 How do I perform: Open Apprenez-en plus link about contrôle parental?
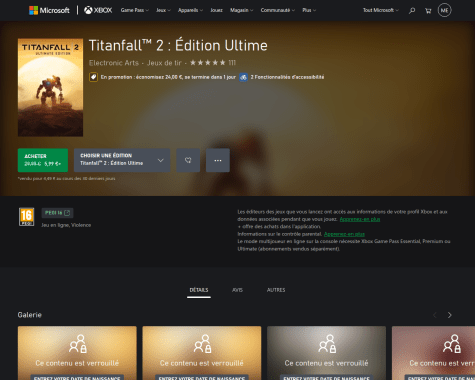[x=344, y=234]
